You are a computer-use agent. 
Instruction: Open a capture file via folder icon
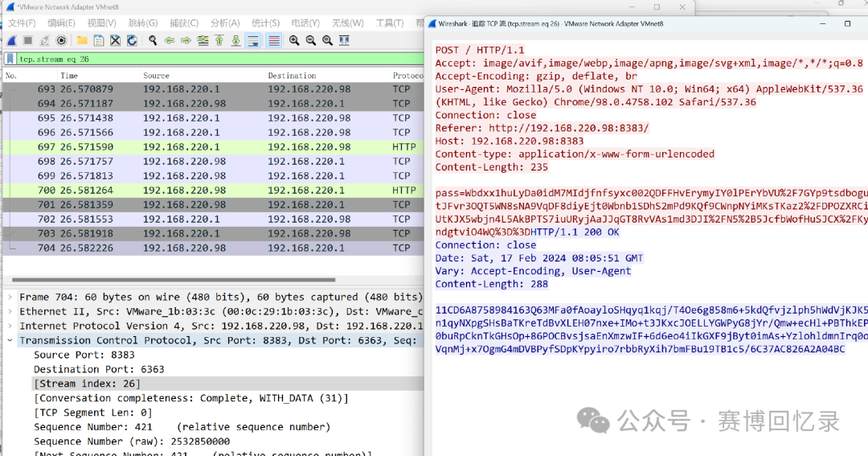82,40
